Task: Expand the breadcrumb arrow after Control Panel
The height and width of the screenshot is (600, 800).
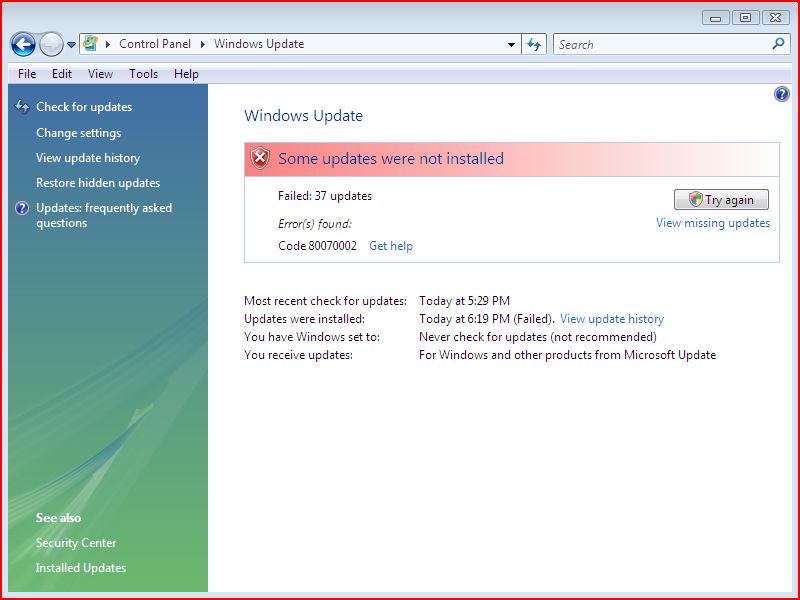Action: [x=203, y=44]
